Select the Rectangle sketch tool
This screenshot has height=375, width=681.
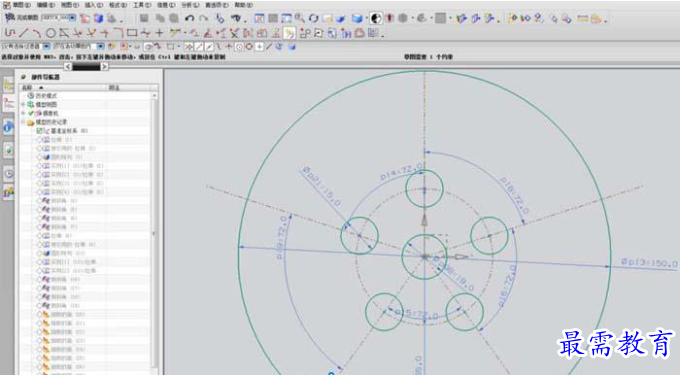pos(132,33)
